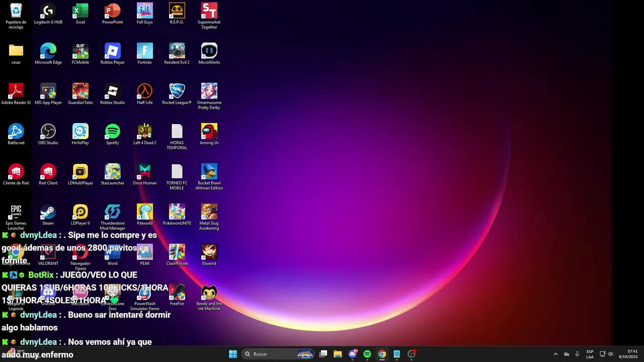This screenshot has height=362, width=644.
Task: Open the clock and date panel
Action: point(628,354)
